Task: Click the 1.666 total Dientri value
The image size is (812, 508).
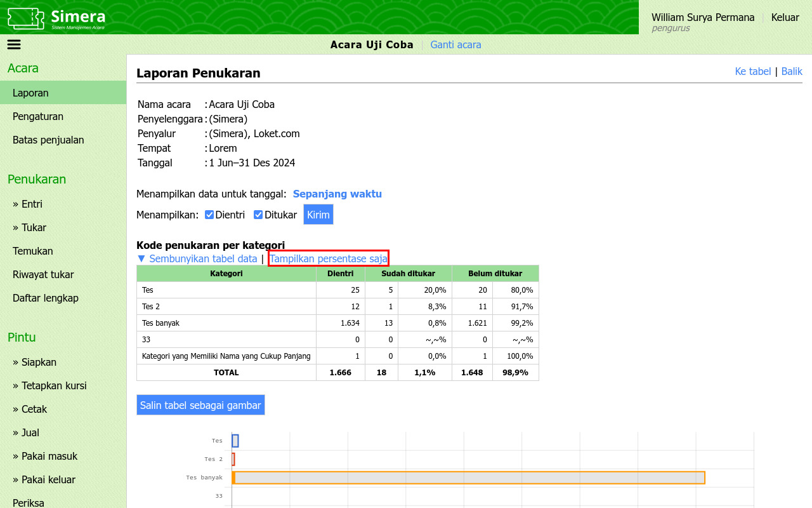Action: pyautogui.click(x=341, y=373)
